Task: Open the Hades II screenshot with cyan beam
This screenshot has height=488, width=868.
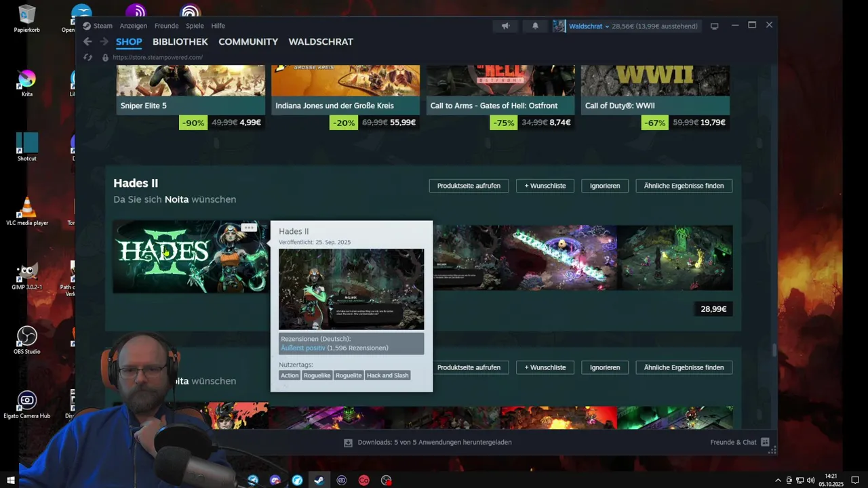Action: [559, 258]
